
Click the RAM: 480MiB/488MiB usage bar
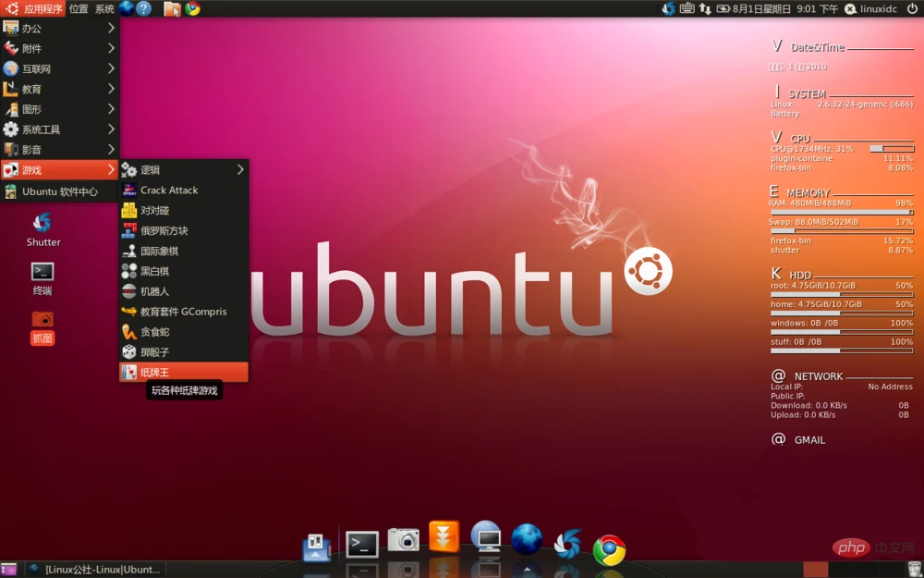coord(842,212)
